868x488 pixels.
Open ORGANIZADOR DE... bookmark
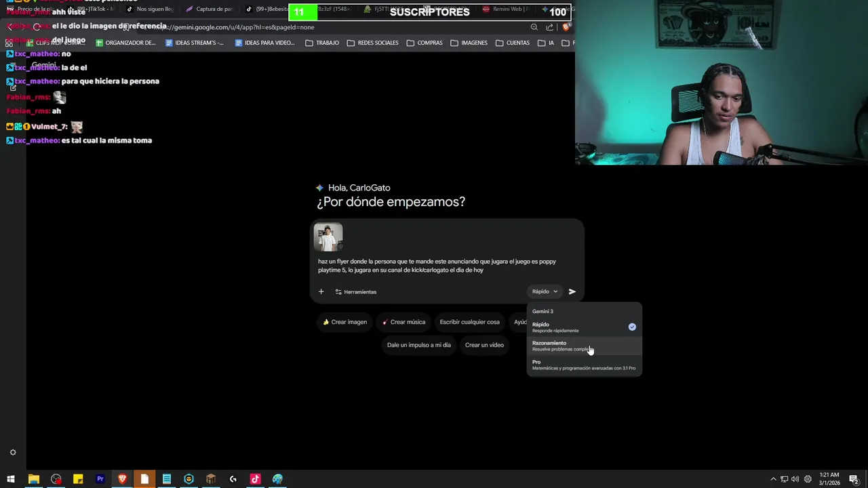[125, 43]
